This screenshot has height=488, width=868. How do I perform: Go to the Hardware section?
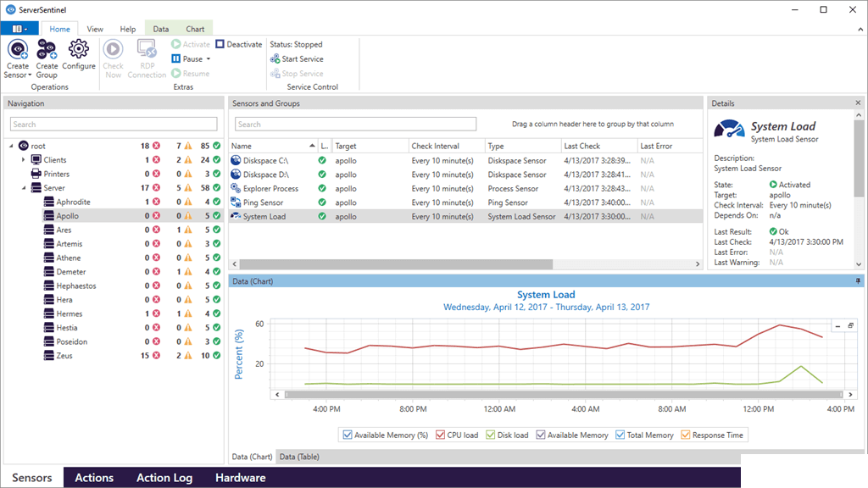click(x=240, y=478)
